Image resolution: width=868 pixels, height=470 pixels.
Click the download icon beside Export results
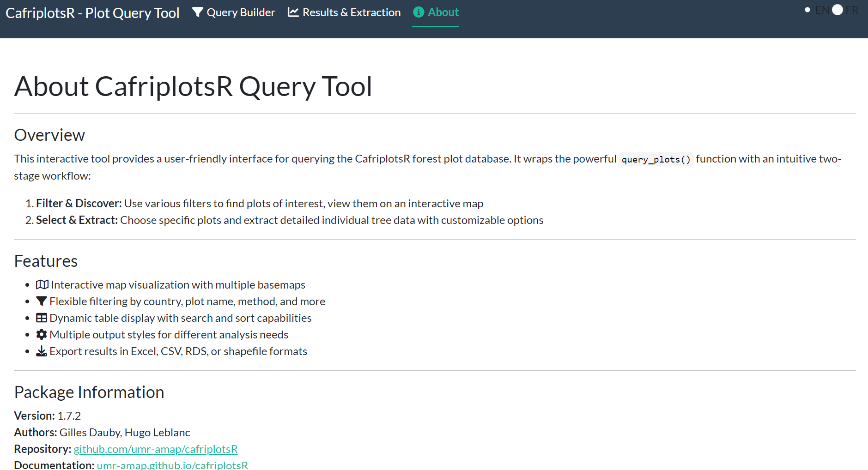pyautogui.click(x=42, y=351)
